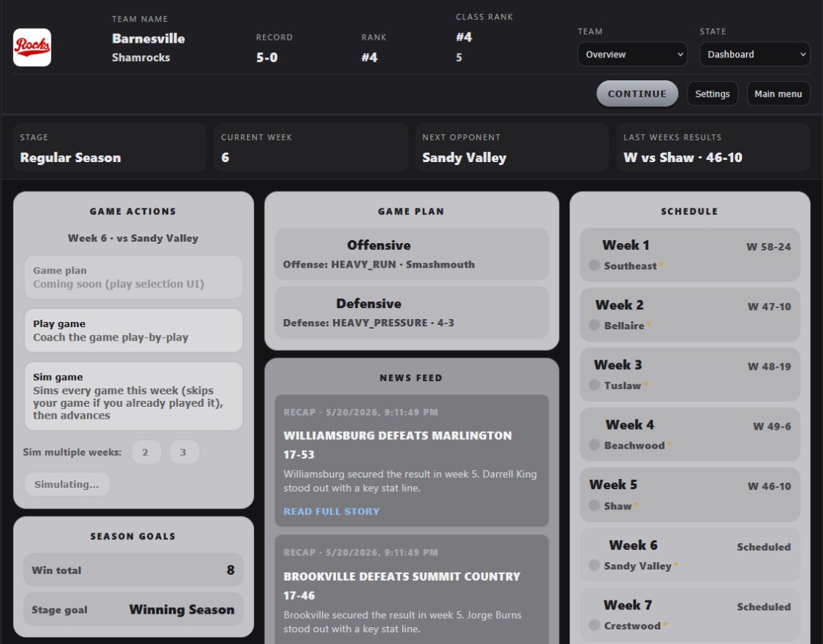
Task: Click the Week 6 Scheduled status
Action: pyautogui.click(x=764, y=547)
